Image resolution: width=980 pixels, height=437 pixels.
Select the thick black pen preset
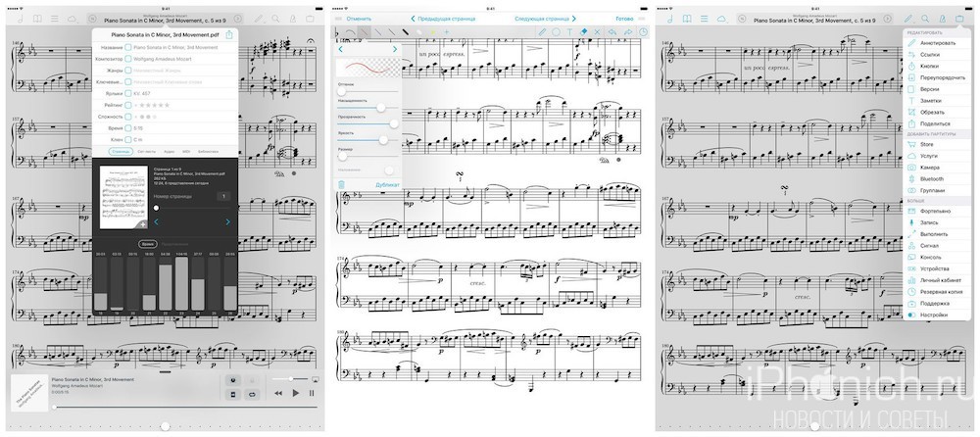tap(406, 32)
